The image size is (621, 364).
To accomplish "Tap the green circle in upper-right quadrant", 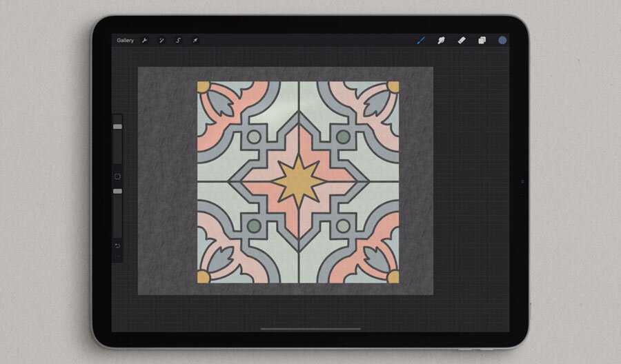I will pyautogui.click(x=343, y=136).
